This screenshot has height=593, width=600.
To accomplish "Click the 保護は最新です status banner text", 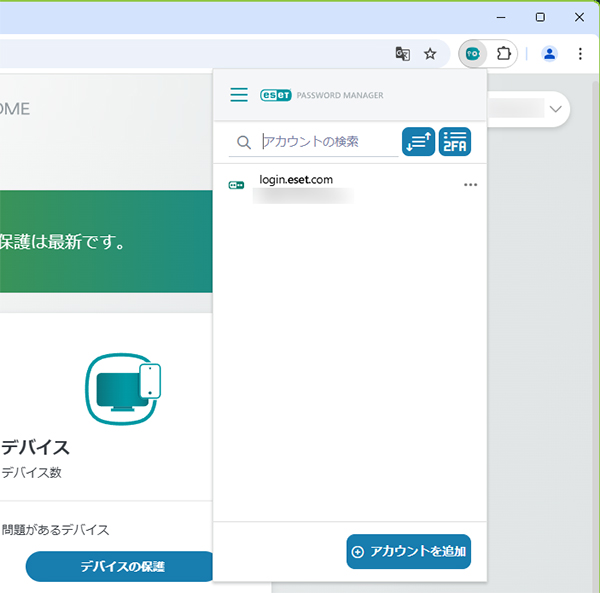I will 62,242.
